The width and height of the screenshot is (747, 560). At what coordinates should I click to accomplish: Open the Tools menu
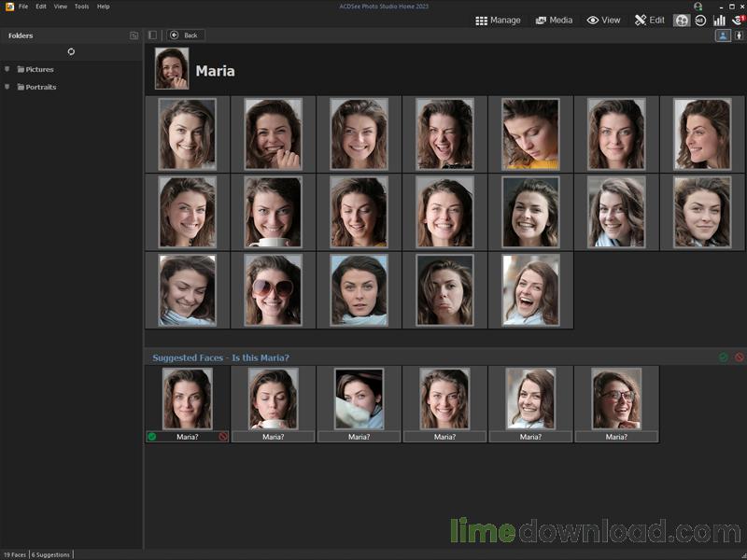coord(81,7)
